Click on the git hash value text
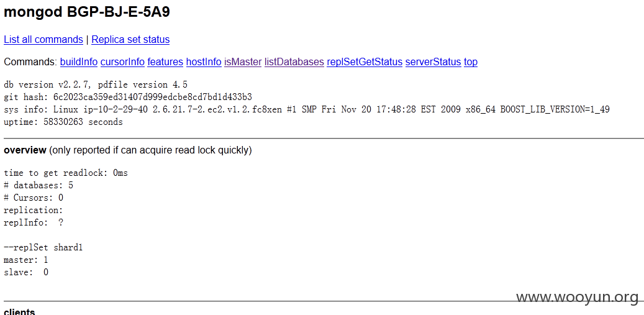The width and height of the screenshot is (644, 315). (x=152, y=97)
